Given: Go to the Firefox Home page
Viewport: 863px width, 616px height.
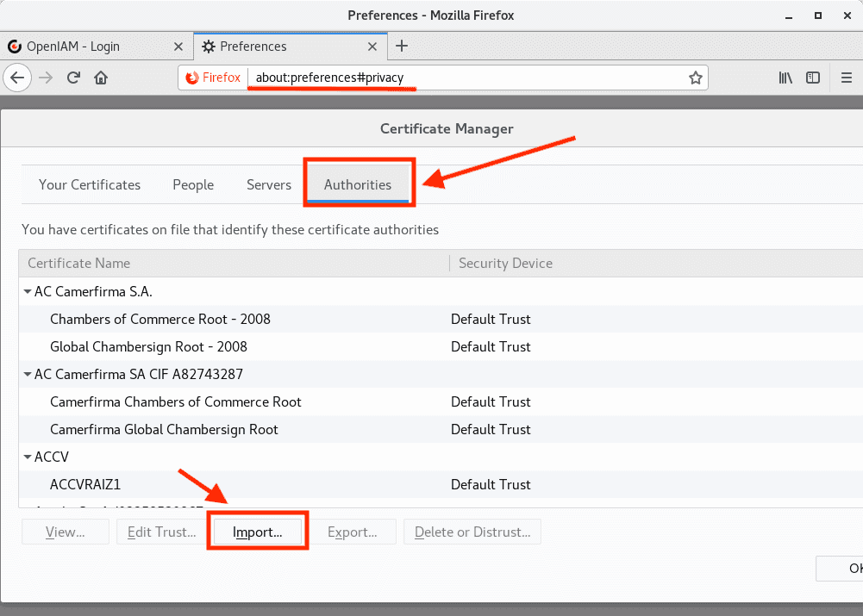Looking at the screenshot, I should click(101, 78).
